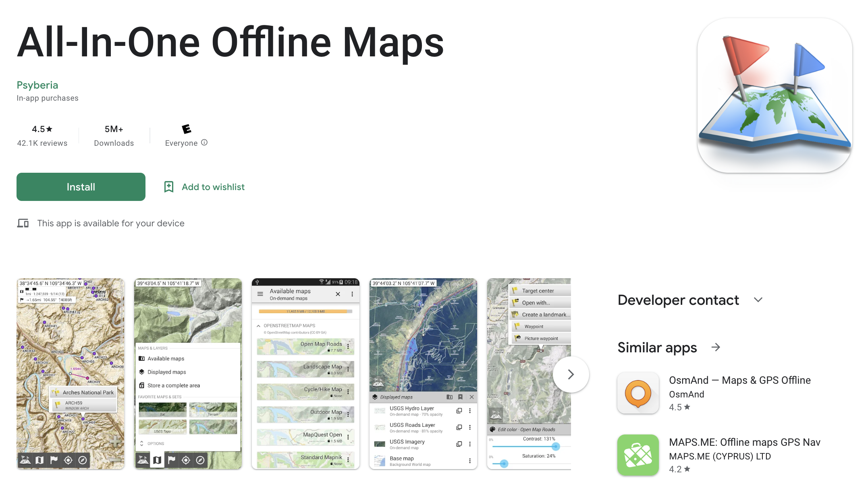Open MAPS.ME: Offline maps GPS Nav listing
Screen dimensions: 868x484
(x=745, y=442)
